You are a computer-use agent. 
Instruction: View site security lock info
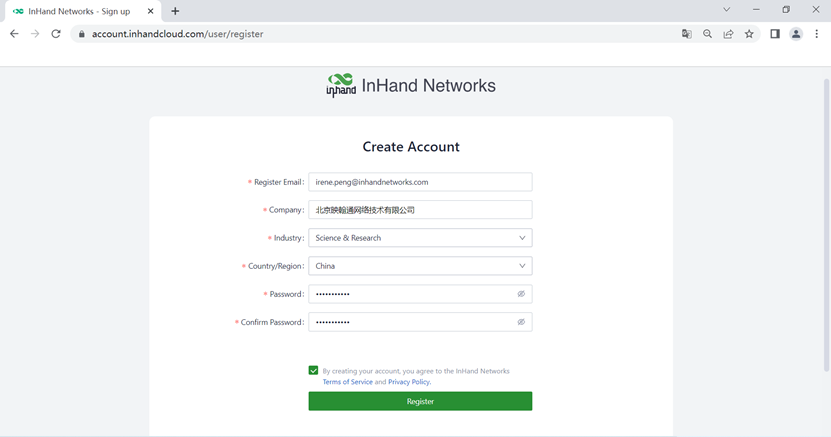(82, 34)
